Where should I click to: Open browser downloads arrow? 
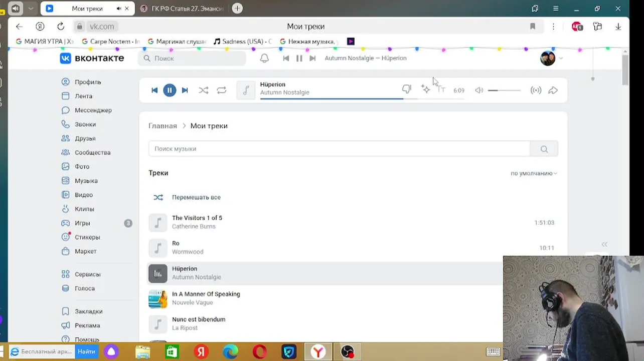[618, 27]
